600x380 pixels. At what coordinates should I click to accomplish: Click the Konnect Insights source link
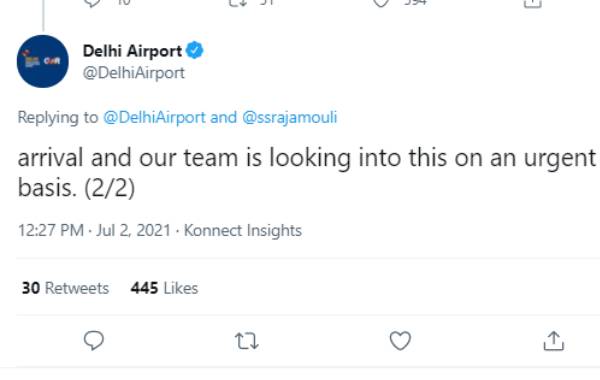(x=243, y=230)
